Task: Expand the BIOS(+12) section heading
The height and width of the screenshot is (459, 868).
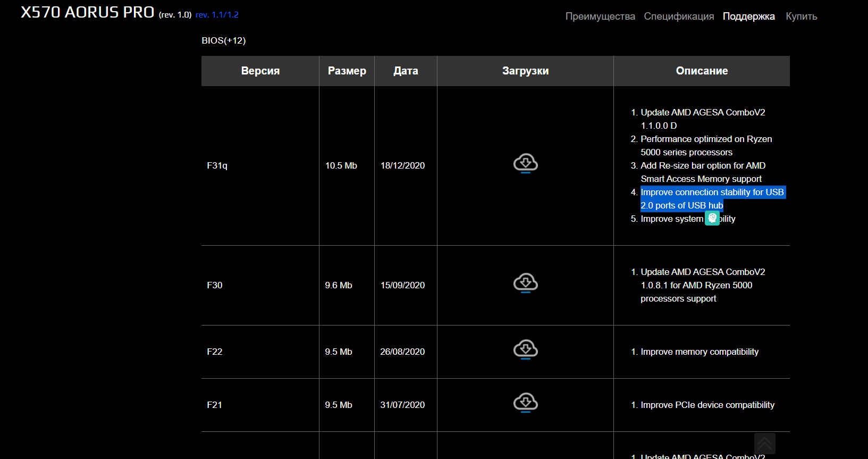Action: coord(224,40)
